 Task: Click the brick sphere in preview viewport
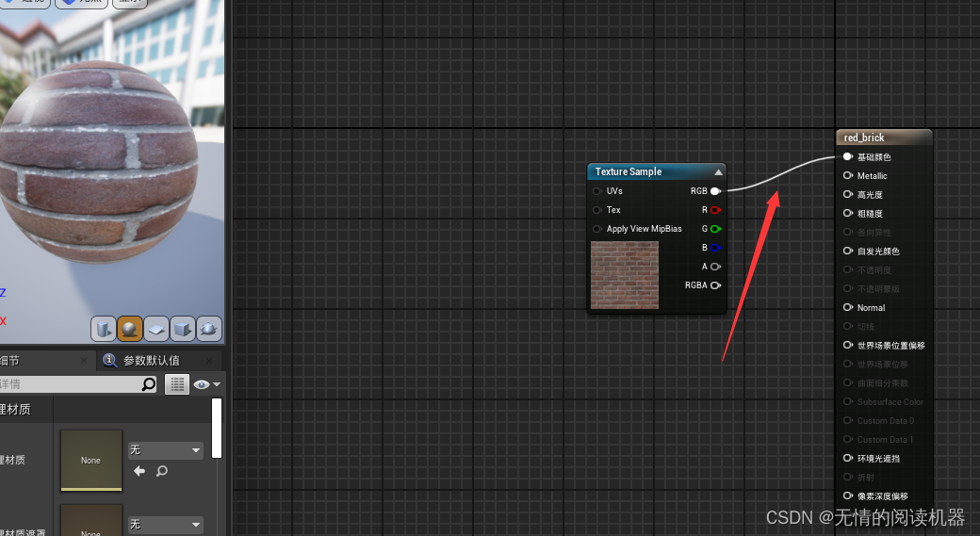[x=99, y=162]
